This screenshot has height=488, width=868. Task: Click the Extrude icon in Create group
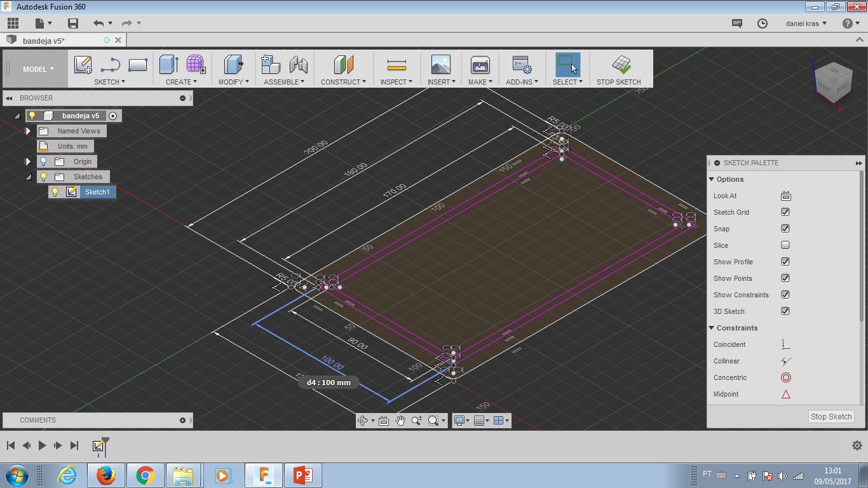168,65
